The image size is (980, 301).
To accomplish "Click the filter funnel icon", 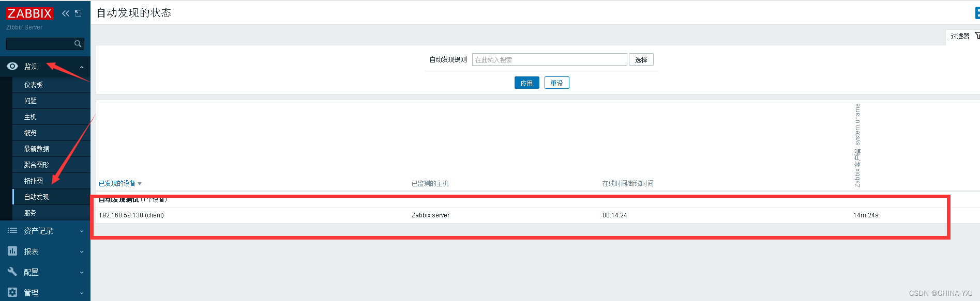I will click(977, 36).
